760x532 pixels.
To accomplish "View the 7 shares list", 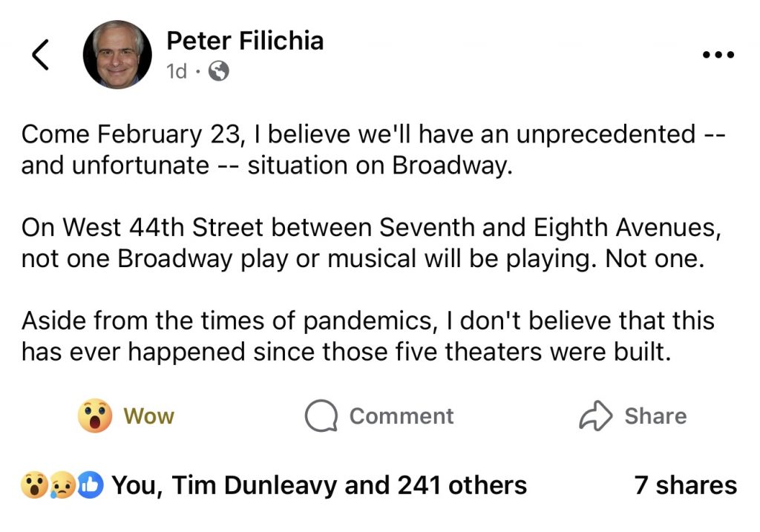I will [x=686, y=486].
